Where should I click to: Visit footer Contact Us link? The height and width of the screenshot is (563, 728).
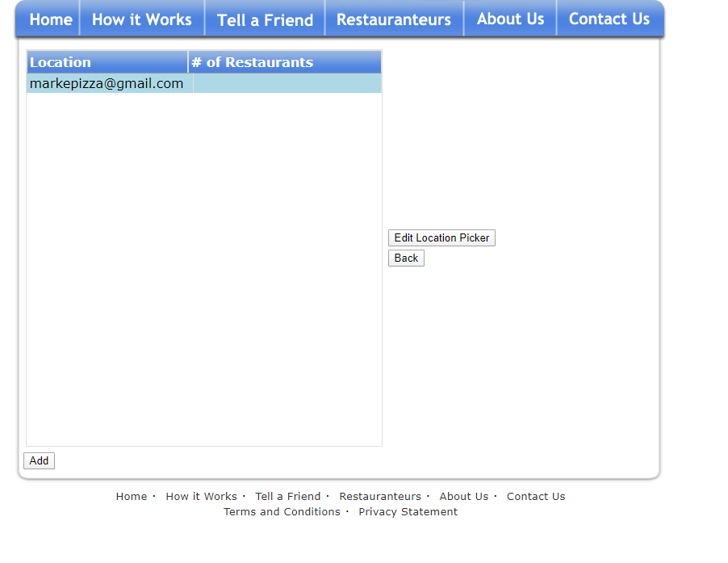click(536, 497)
